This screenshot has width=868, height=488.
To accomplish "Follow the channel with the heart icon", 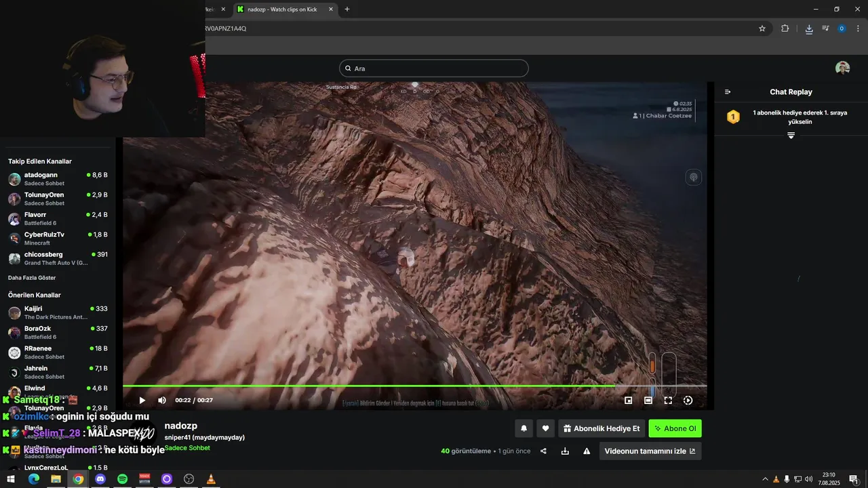I will (546, 428).
